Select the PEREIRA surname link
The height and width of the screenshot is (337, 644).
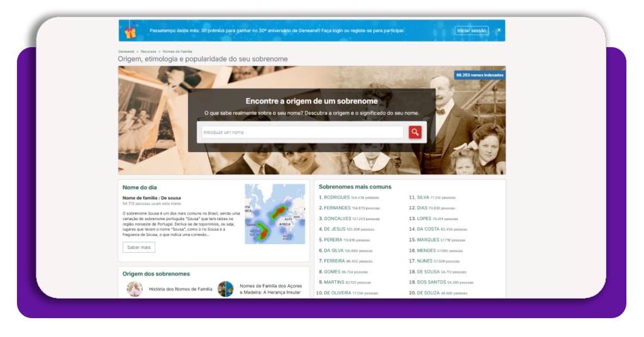pos(333,240)
